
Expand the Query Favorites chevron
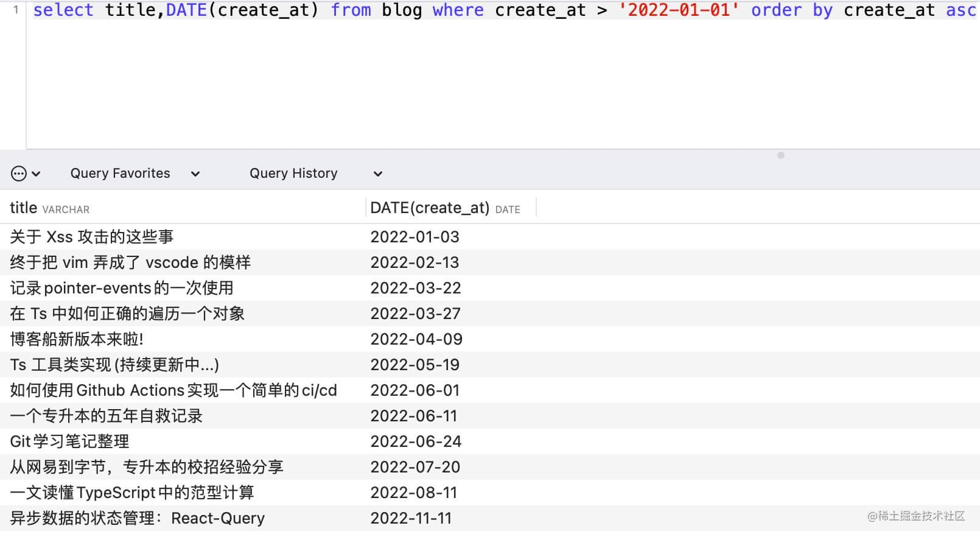click(x=195, y=174)
